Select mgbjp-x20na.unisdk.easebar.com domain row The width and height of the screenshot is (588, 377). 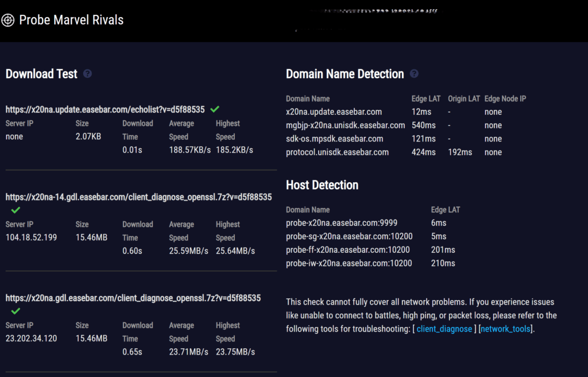pos(345,125)
